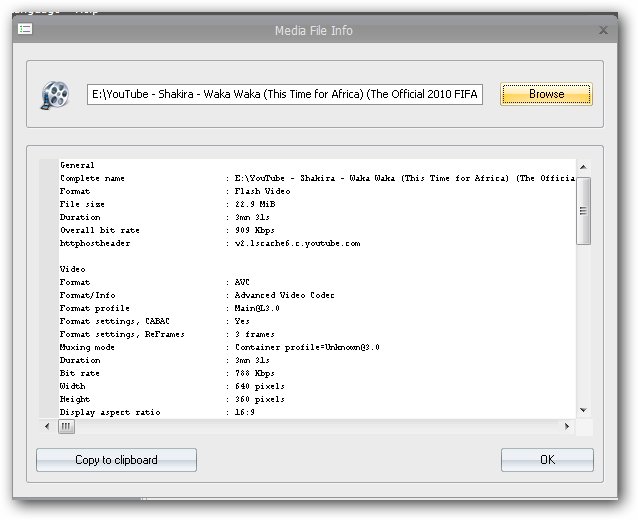Viewport: 638px width, 520px height.
Task: Click the '3 frames' value
Action: [x=255, y=334]
